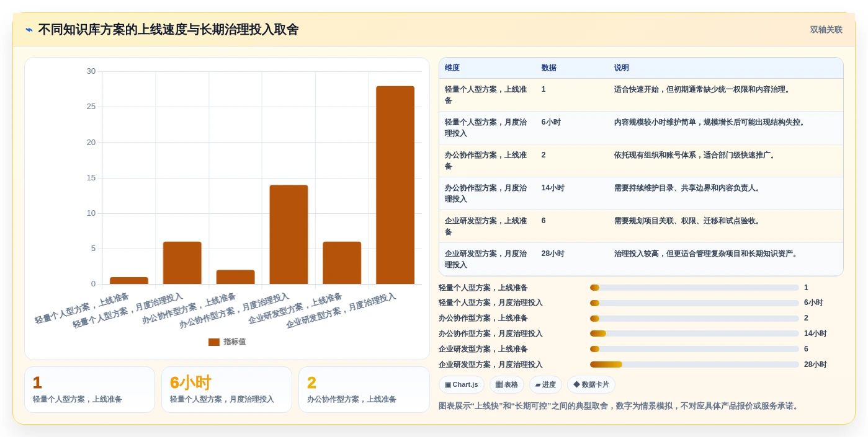The height and width of the screenshot is (437, 868).
Task: Click the bar for 办公协作型方案，上线准备
Action: coord(236,277)
